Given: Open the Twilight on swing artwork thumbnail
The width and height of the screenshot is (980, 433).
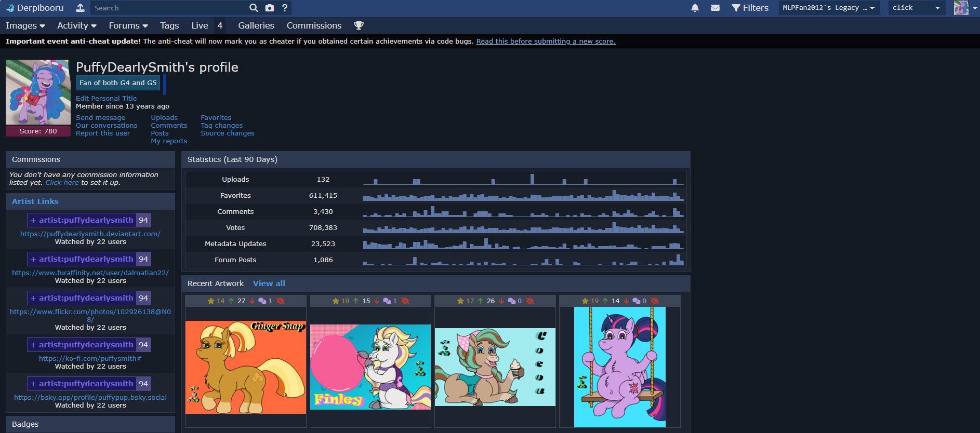Looking at the screenshot, I should click(620, 367).
